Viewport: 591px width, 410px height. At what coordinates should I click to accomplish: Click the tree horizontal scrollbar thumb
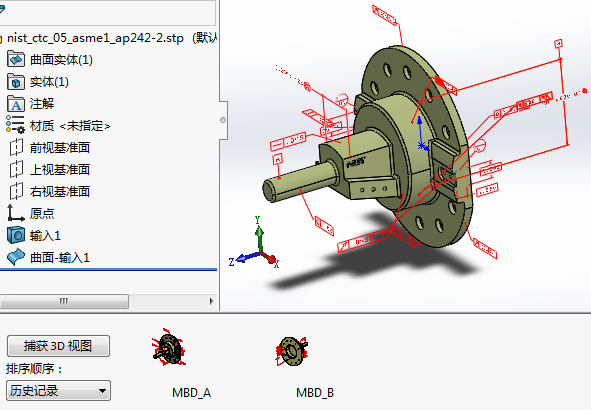click(64, 301)
